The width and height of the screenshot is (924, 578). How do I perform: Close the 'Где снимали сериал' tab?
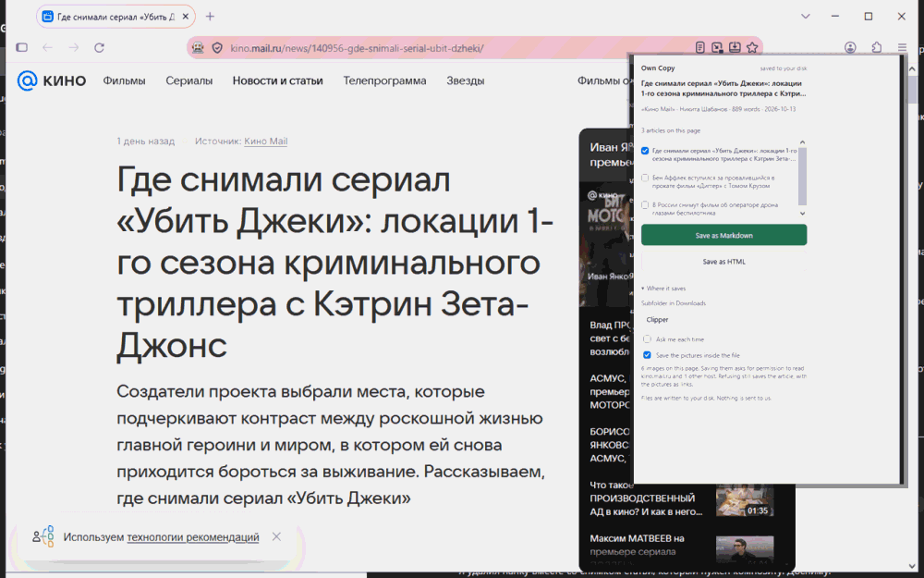[x=185, y=17]
